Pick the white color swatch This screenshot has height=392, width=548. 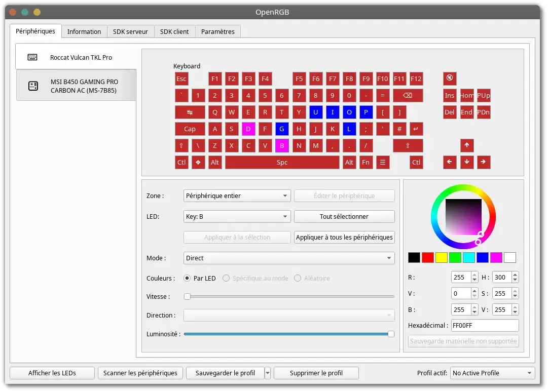[x=510, y=258]
